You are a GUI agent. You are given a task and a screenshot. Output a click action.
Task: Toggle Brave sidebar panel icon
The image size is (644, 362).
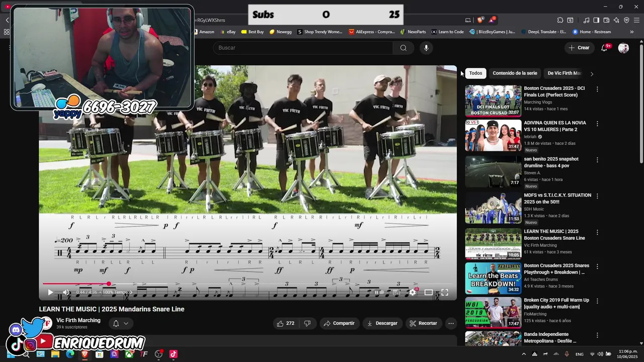[596, 20]
